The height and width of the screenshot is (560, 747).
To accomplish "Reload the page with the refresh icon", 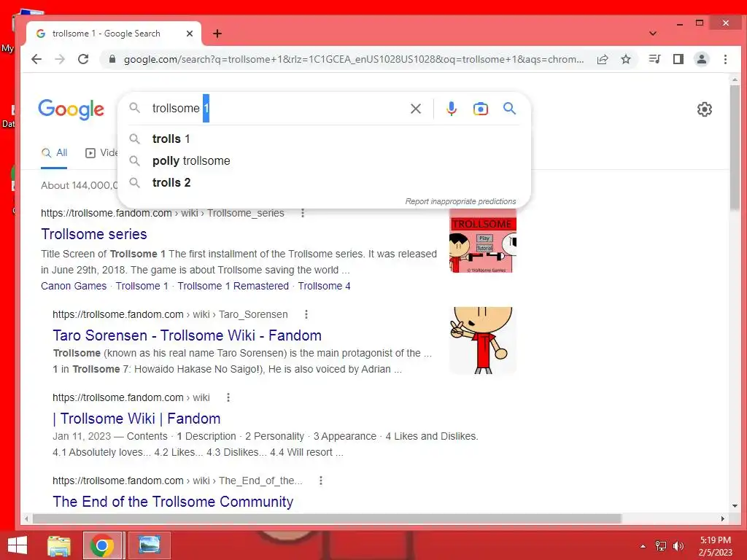I will [83, 59].
